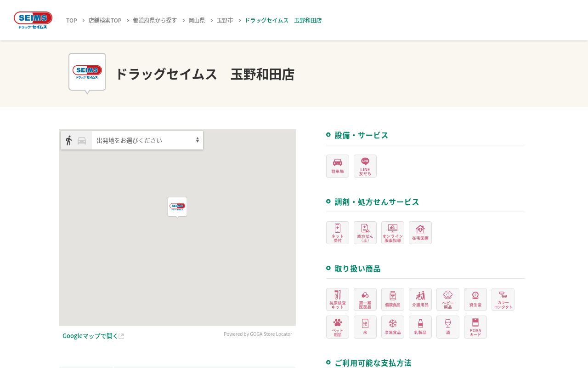Click the 米 rice icon

pyautogui.click(x=365, y=327)
